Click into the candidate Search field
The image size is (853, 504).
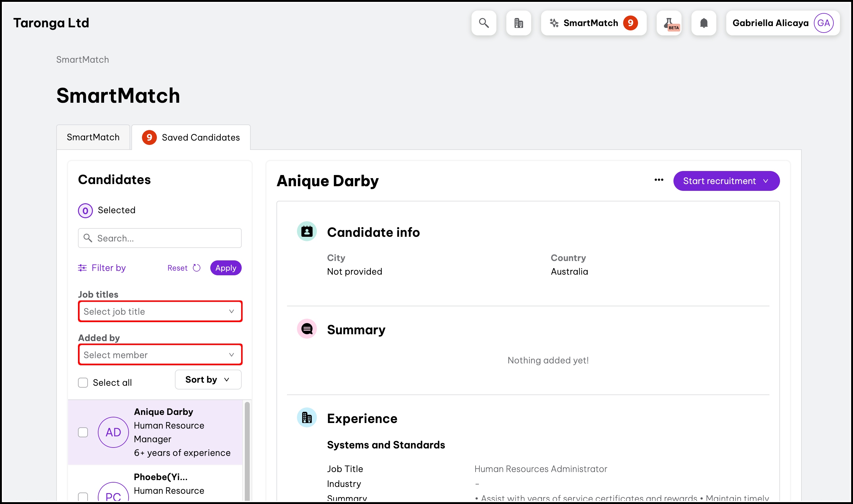(160, 238)
